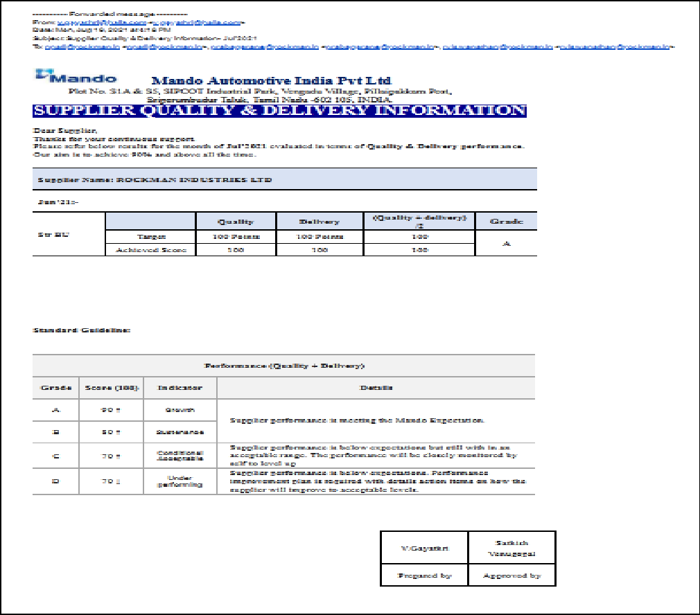Click the 'Quality' column header
Viewport: 700px width, 615px height.
pyautogui.click(x=236, y=221)
